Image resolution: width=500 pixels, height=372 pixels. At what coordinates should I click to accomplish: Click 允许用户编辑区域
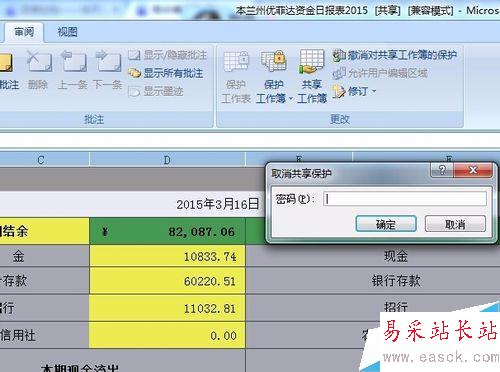pyautogui.click(x=380, y=73)
